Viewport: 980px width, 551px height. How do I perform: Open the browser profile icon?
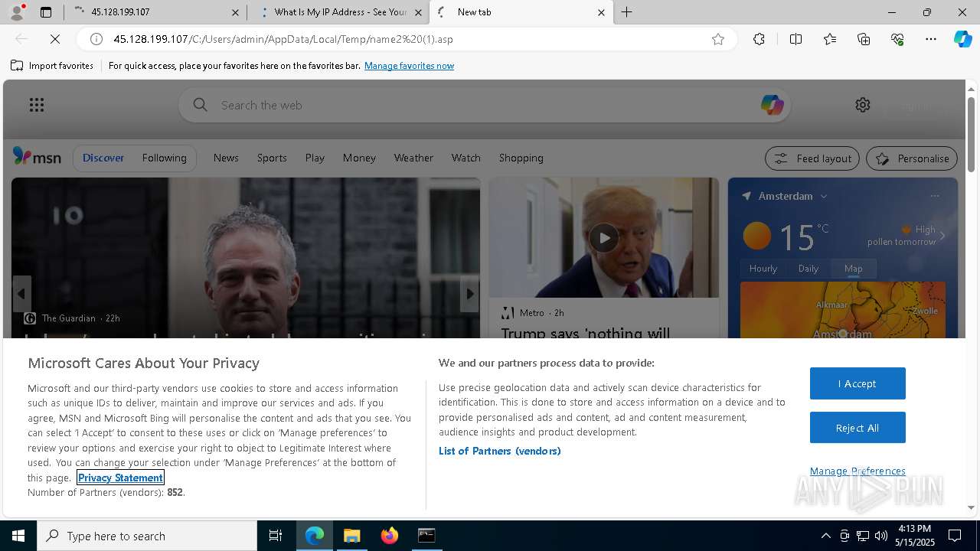[x=18, y=11]
